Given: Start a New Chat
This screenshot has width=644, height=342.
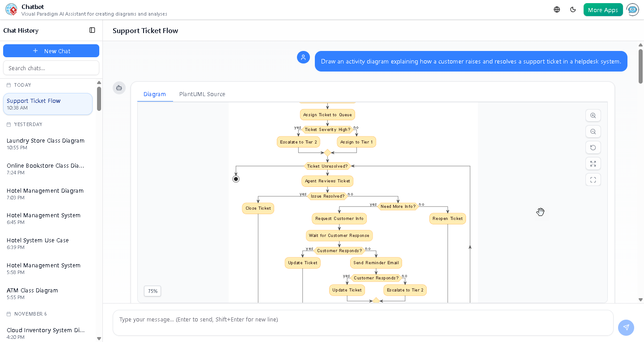Looking at the screenshot, I should click(51, 51).
